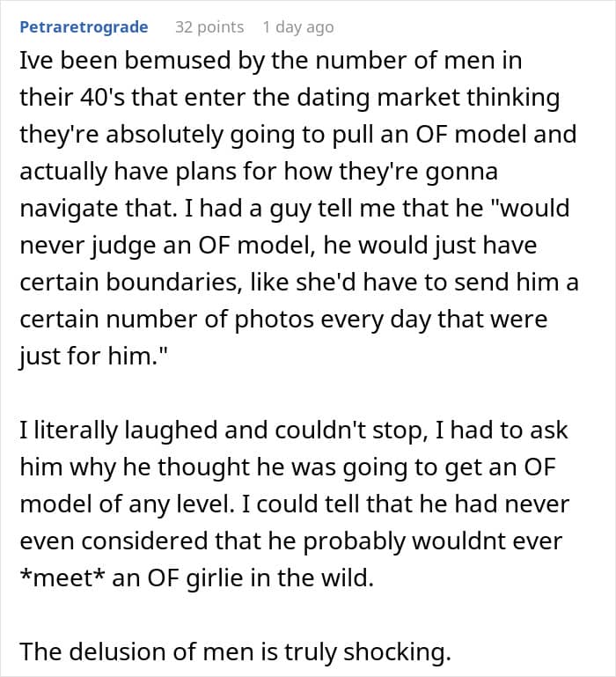Click the phrase "their 40's" in the comment

click(x=72, y=97)
